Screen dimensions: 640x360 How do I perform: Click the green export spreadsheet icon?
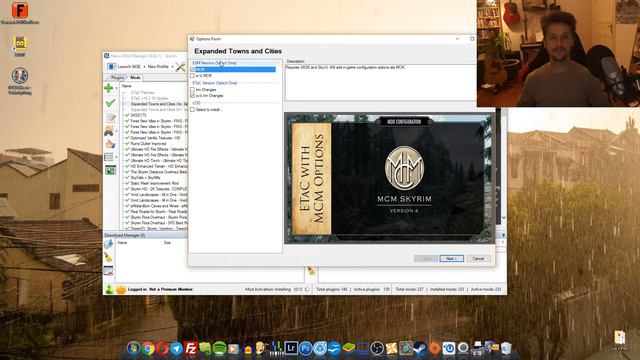click(x=110, y=170)
